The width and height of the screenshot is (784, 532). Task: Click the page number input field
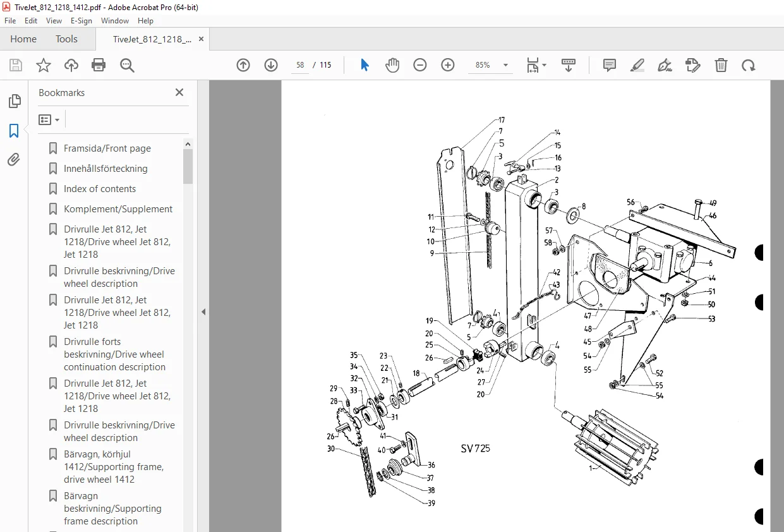[x=300, y=65]
